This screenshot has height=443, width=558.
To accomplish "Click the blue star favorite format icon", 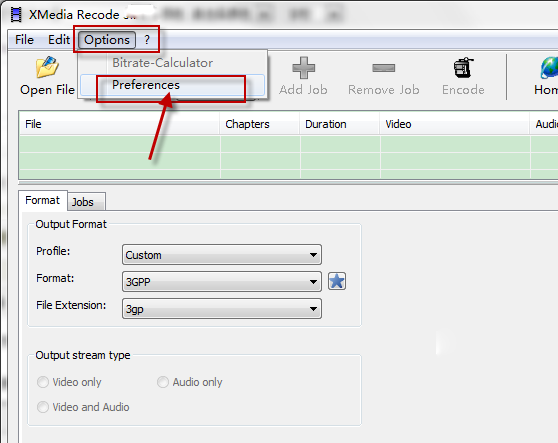I will pos(337,281).
